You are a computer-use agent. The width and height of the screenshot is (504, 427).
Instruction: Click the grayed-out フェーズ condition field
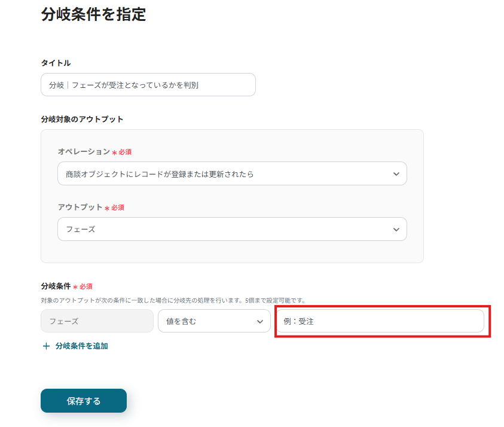click(97, 321)
